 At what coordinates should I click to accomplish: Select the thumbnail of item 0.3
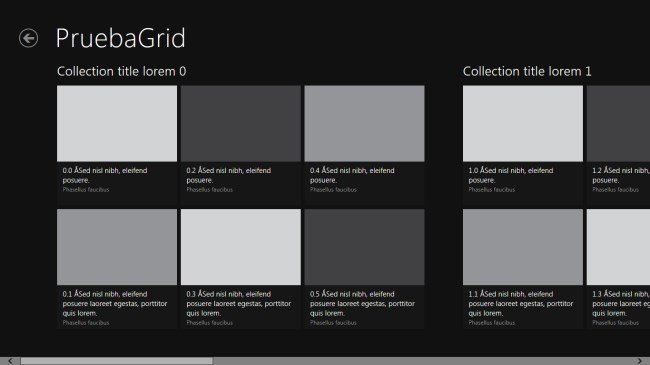point(241,247)
